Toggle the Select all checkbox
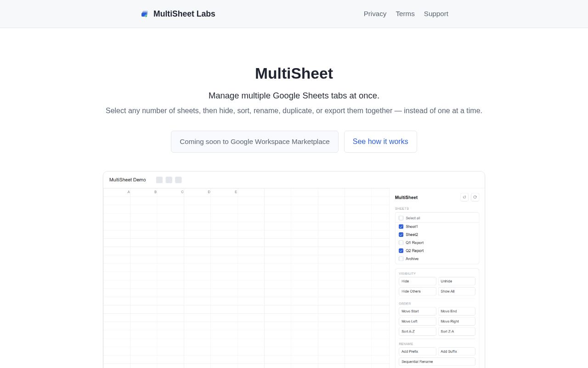This screenshot has height=368, width=588. pos(401,218)
